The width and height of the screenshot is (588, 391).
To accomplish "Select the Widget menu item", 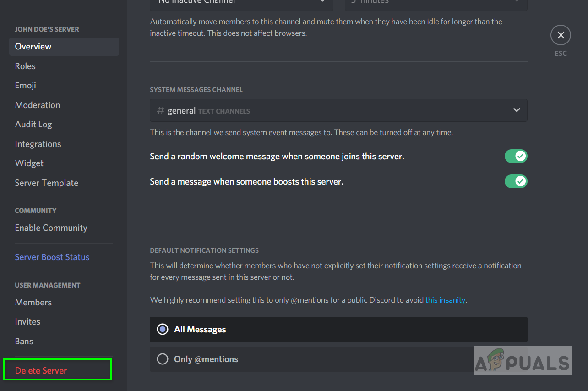I will (29, 163).
